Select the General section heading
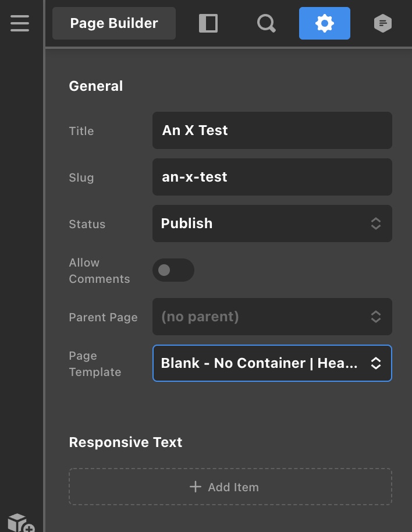Screen dimensions: 412x532 (95, 86)
